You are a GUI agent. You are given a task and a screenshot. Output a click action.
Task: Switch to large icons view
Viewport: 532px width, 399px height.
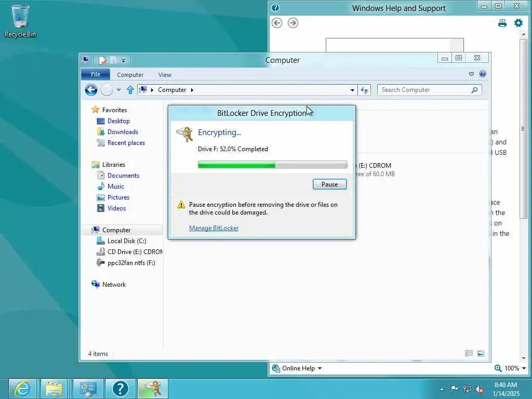[x=481, y=353]
